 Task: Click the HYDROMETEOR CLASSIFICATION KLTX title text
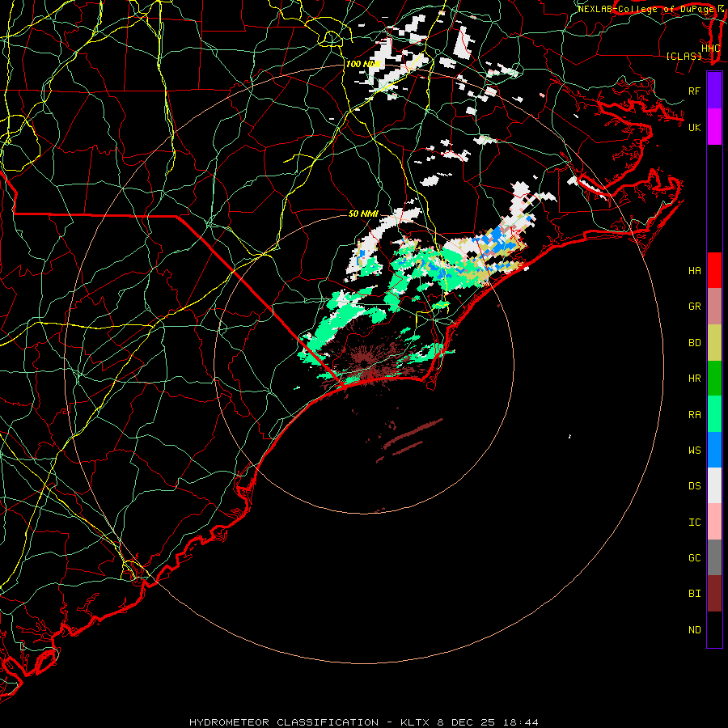pyautogui.click(x=363, y=722)
